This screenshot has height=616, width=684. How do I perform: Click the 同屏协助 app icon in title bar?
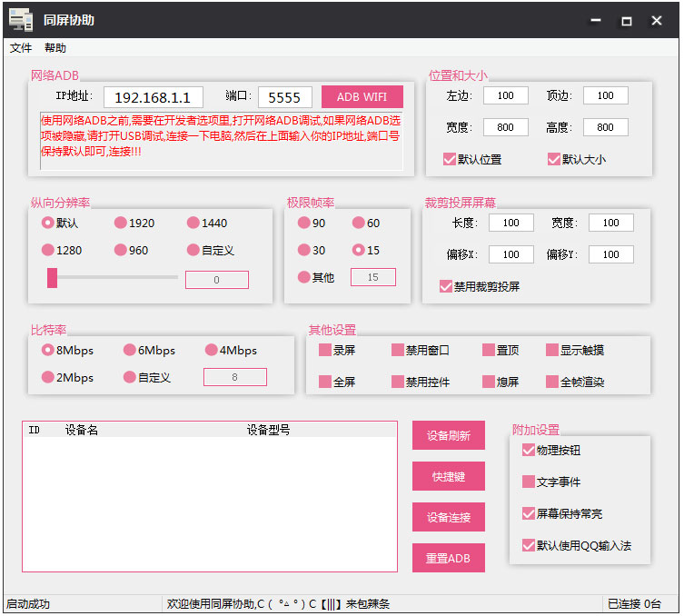pos(21,20)
